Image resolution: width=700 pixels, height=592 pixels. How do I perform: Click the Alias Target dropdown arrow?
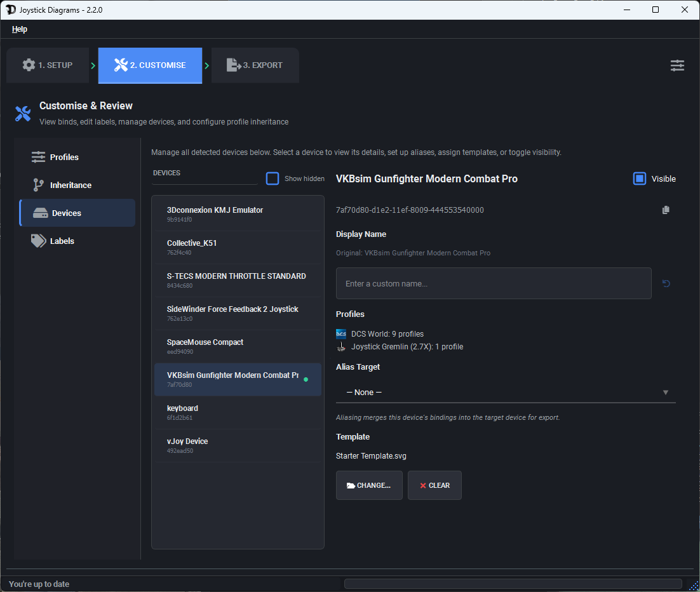click(x=665, y=393)
